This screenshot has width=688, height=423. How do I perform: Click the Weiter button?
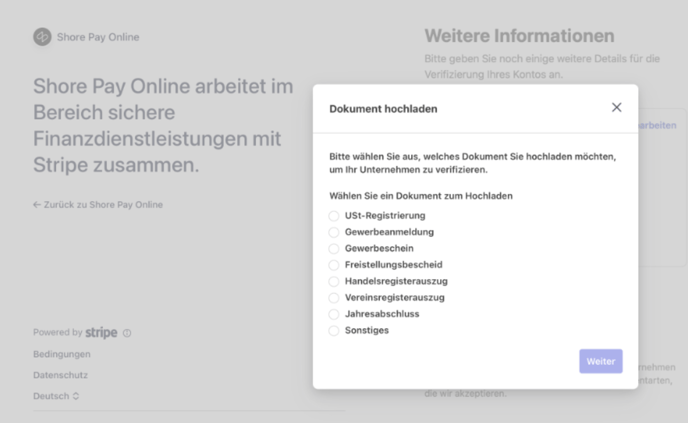click(600, 361)
